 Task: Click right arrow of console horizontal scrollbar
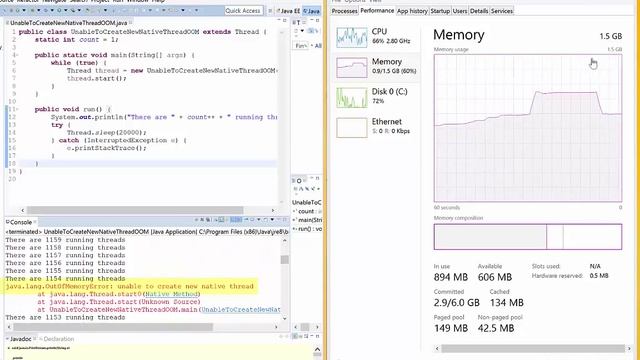point(276,327)
